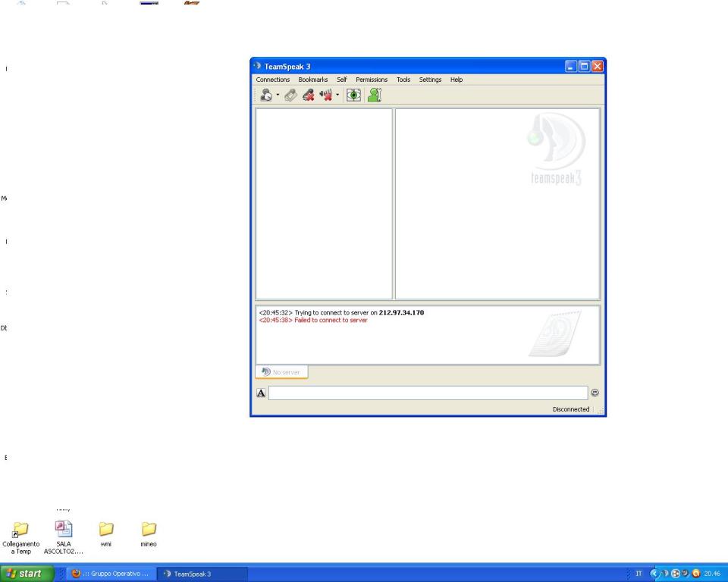Open the Settings menu
The width and height of the screenshot is (728, 582).
pos(430,80)
